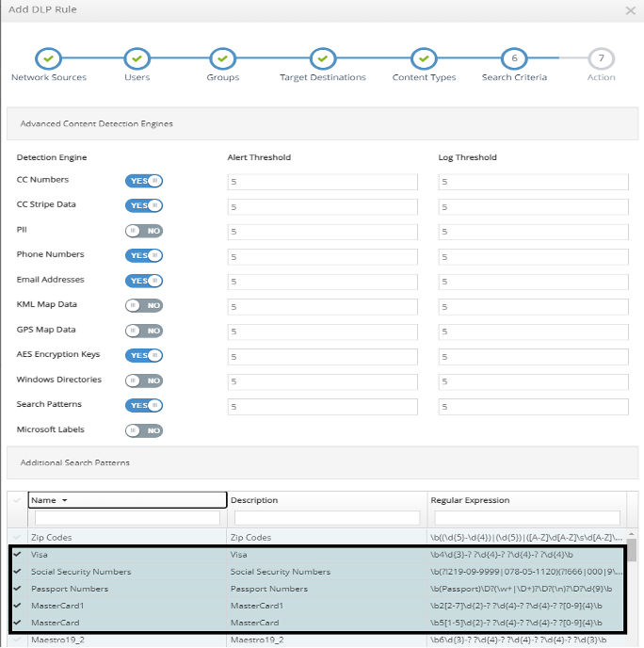Go to Content Types step circle
Screen dimensions: 644x648
(x=424, y=58)
